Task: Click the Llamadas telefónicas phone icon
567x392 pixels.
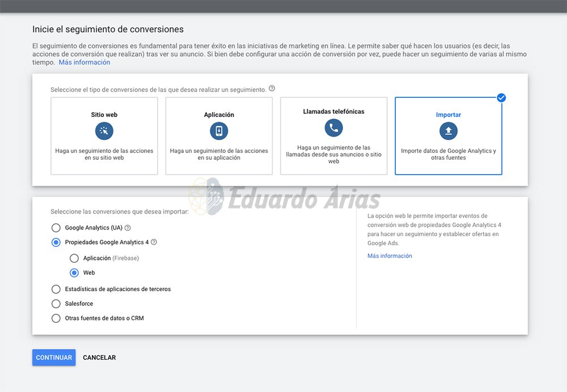Action: [x=334, y=127]
